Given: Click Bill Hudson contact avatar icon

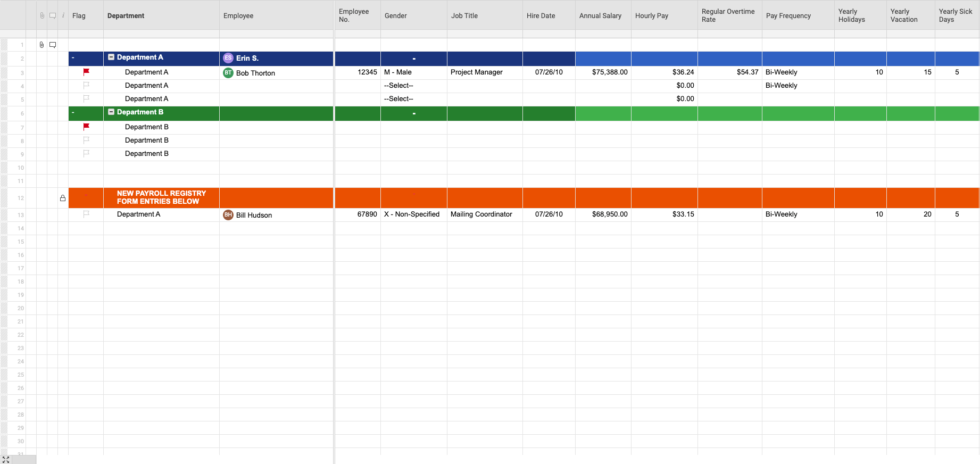Looking at the screenshot, I should (228, 215).
